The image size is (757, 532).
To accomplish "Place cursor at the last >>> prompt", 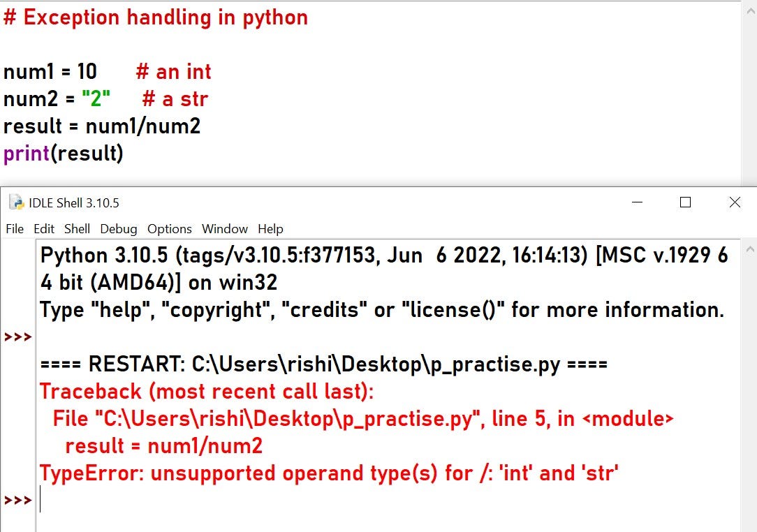I will [42, 500].
